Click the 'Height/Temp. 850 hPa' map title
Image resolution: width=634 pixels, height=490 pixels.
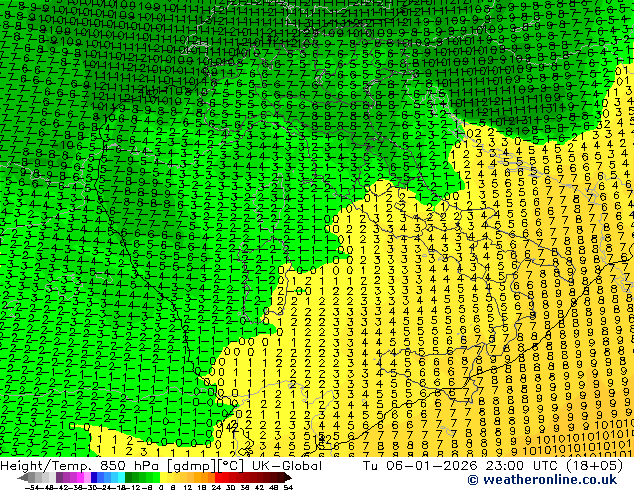[x=80, y=466]
